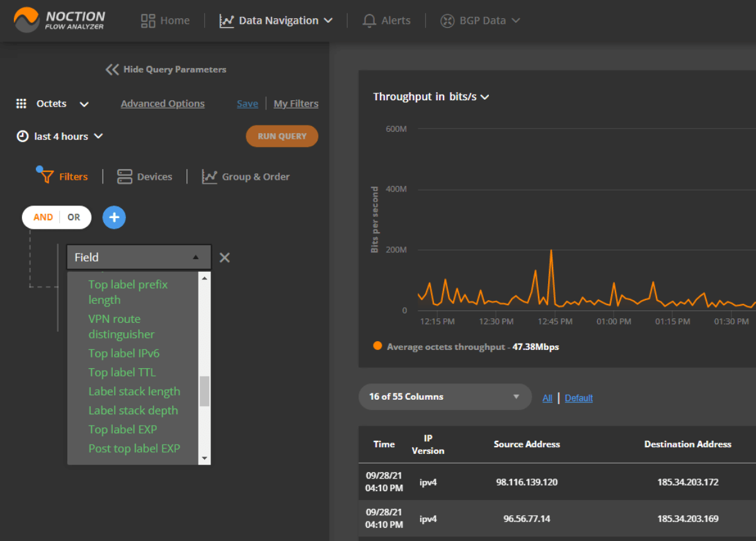
Task: Click the field list scroll-up arrow
Action: tap(204, 277)
